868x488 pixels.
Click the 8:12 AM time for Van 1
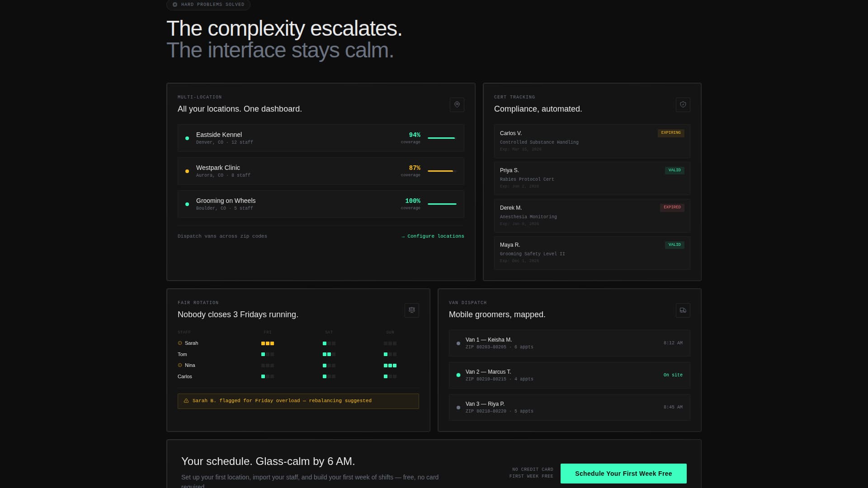(673, 343)
